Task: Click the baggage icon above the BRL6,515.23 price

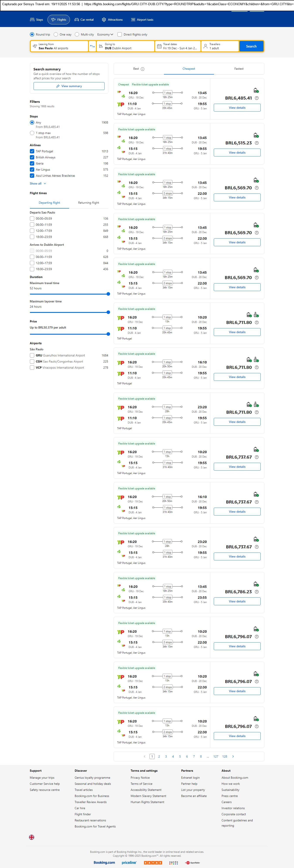Action: (x=256, y=135)
